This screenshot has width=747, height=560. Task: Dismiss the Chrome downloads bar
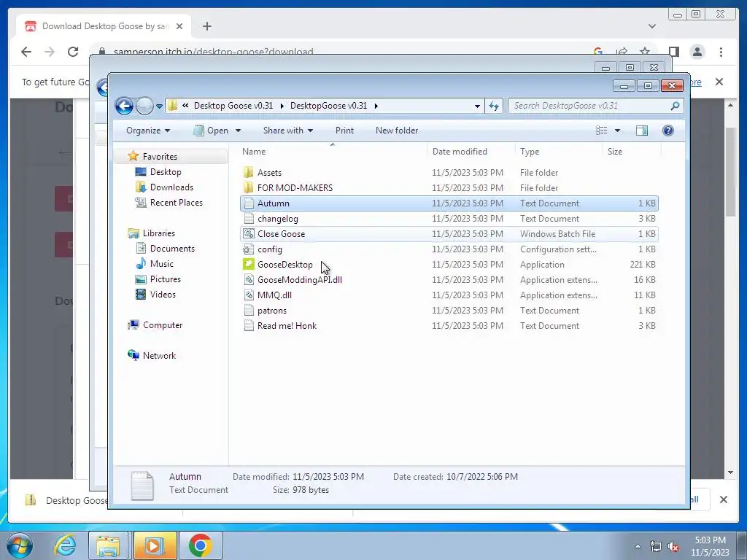click(723, 499)
